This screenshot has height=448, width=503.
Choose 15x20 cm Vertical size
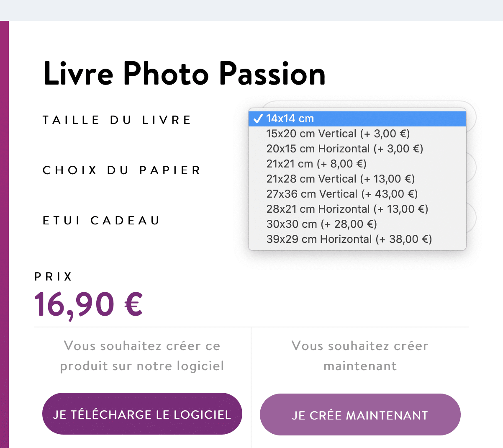pos(338,134)
